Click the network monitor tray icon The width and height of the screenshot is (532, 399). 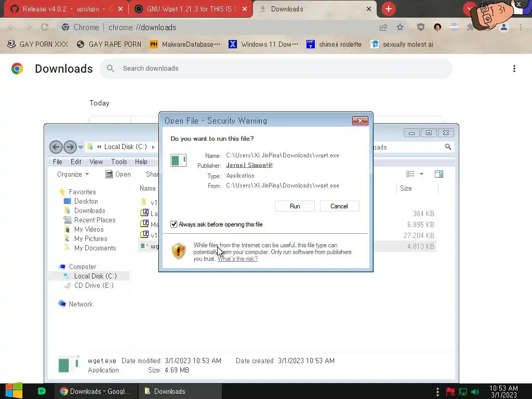coord(463,392)
